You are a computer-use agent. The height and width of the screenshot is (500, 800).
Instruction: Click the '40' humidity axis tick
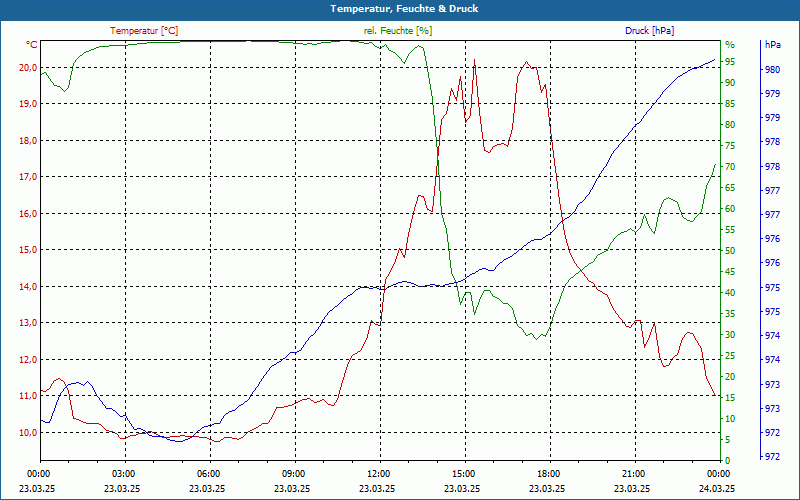coord(730,293)
